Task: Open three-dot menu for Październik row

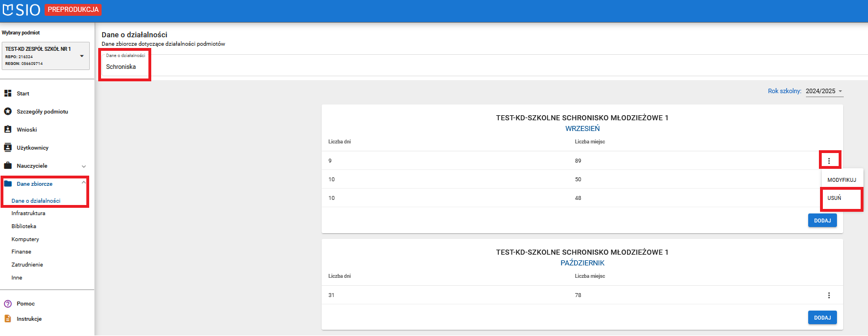Action: click(x=828, y=295)
